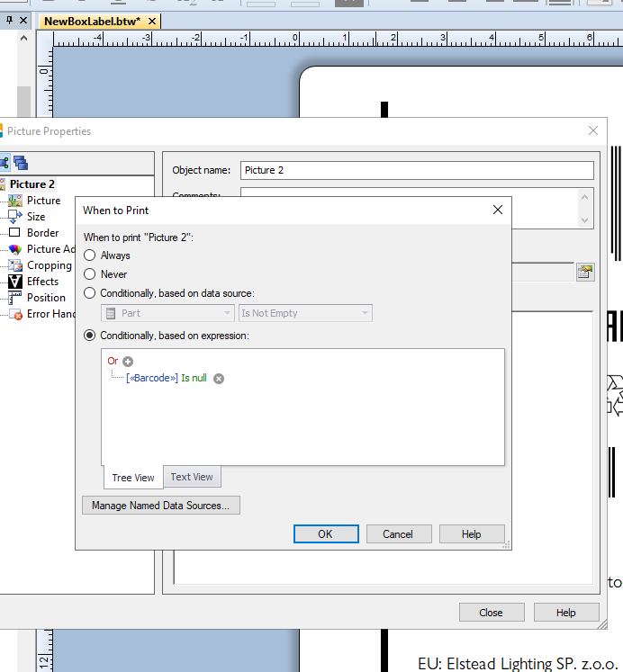Click the when-to-print settings icon button
Image resolution: width=623 pixels, height=672 pixels.
pos(585,272)
